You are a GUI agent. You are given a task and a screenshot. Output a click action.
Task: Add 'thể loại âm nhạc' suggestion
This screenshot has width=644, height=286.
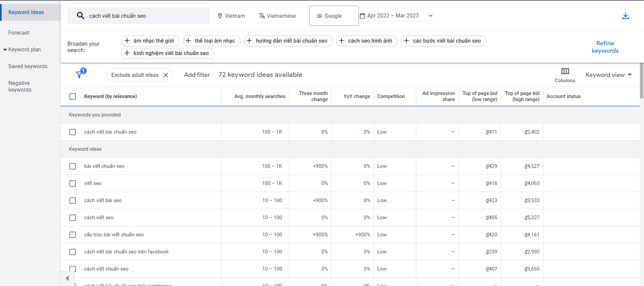(x=211, y=41)
